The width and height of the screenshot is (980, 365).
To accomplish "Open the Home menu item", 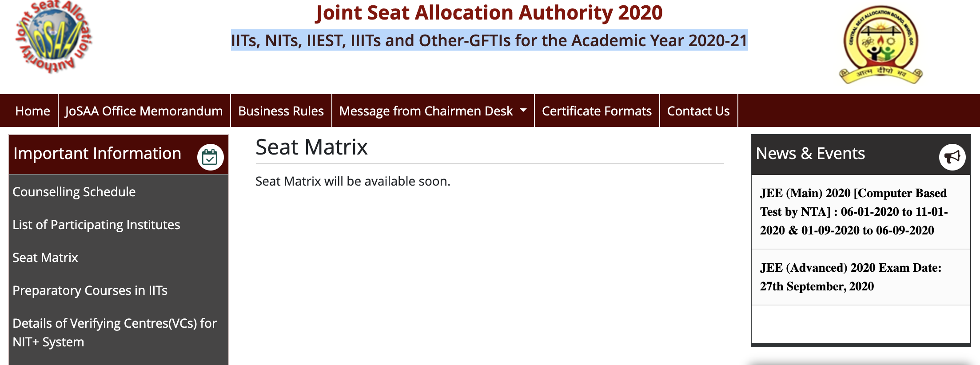I will tap(32, 111).
